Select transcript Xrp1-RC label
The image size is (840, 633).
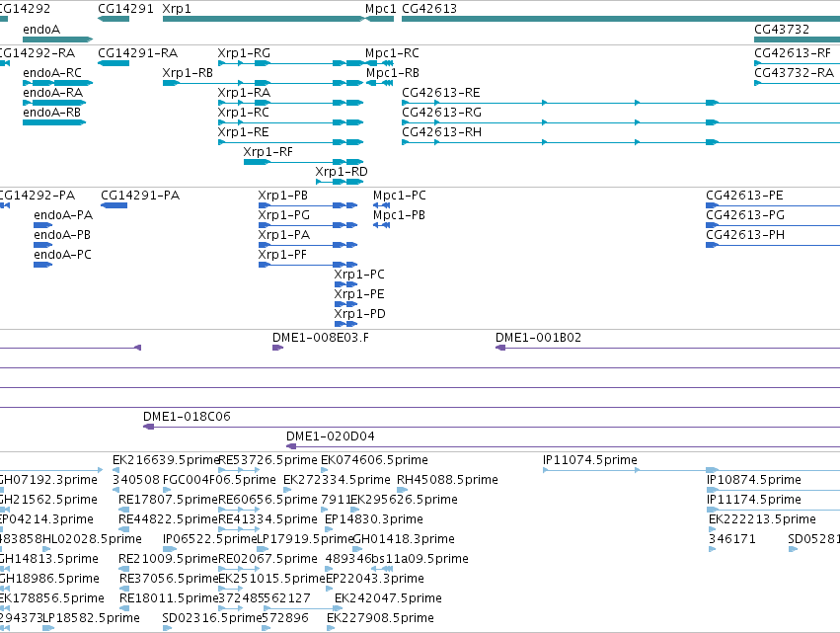coord(243,113)
